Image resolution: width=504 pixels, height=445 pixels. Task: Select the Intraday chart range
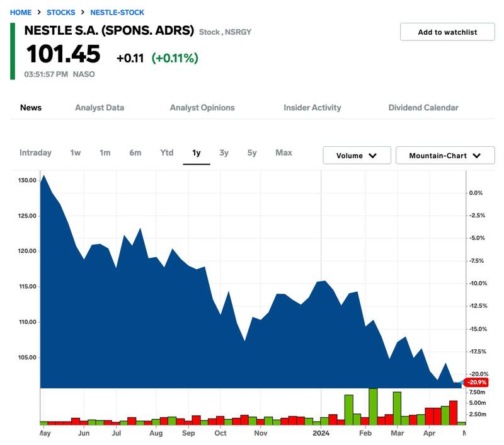click(x=35, y=153)
